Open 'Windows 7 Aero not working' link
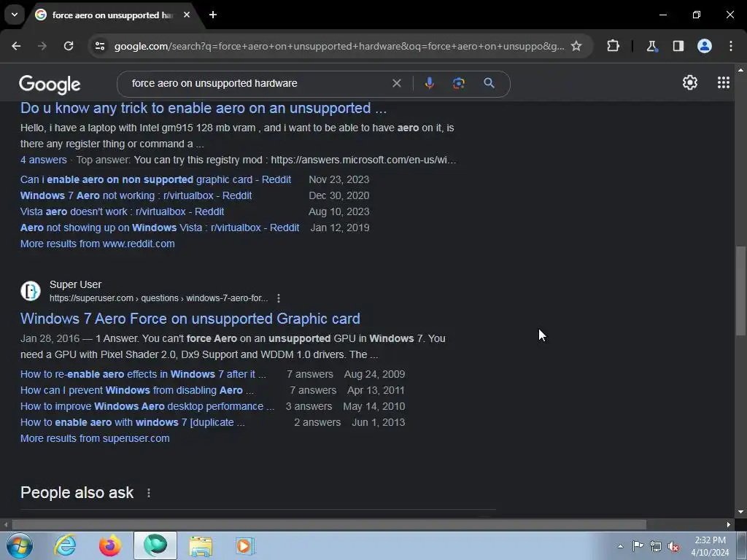Image resolution: width=747 pixels, height=560 pixels. (x=136, y=195)
